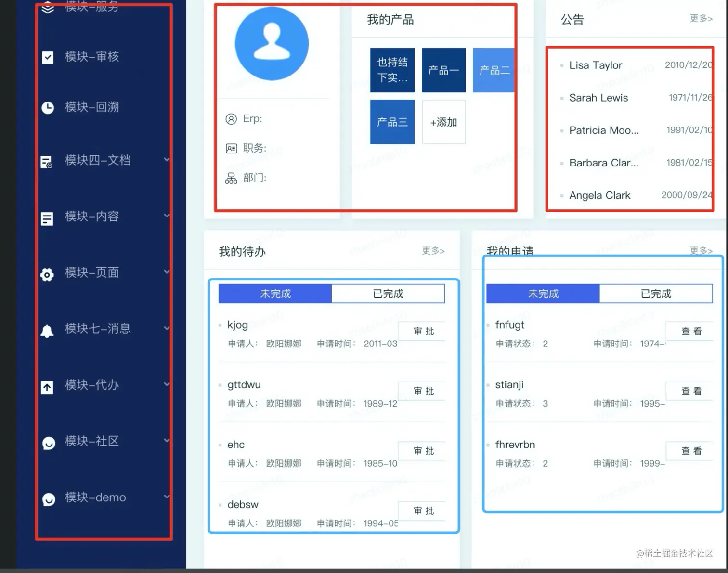Image resolution: width=728 pixels, height=573 pixels.
Task: Click the list icon beside 模块-内容
Action: pos(47,219)
